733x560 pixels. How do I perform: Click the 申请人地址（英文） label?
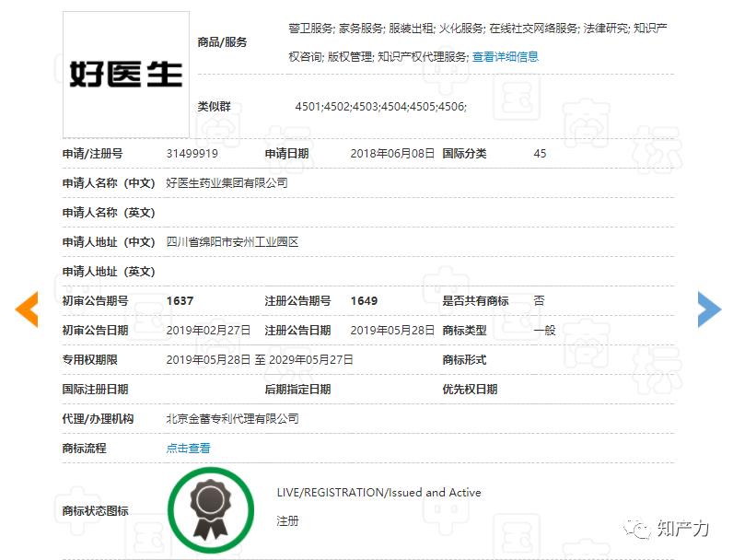[x=109, y=272]
